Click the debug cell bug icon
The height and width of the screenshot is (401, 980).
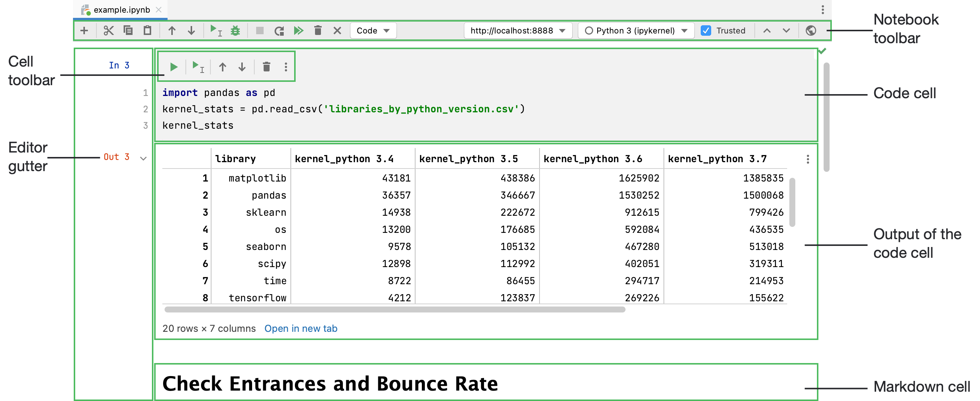[235, 31]
